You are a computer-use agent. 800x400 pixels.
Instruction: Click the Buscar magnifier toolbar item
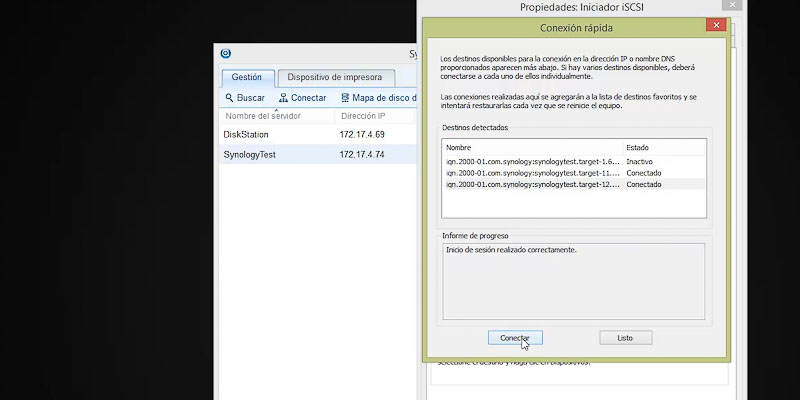245,98
